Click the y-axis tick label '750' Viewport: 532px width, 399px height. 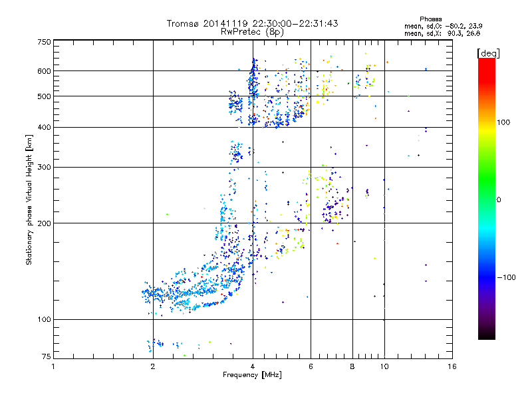point(44,42)
